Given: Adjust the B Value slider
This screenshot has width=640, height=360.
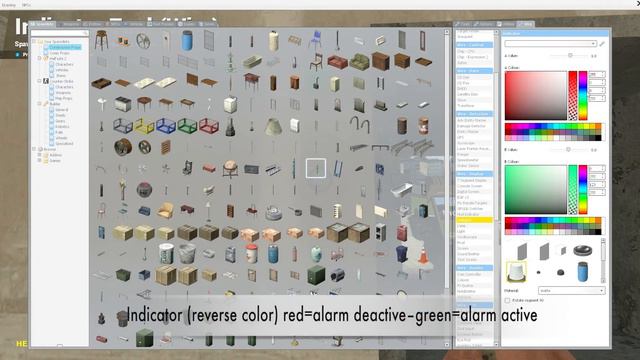Looking at the screenshot, I should [568, 149].
